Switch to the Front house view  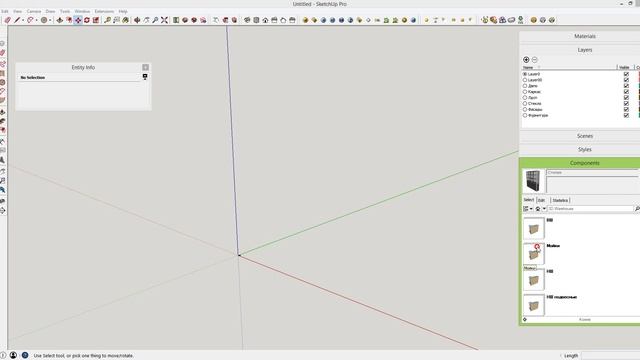265,20
